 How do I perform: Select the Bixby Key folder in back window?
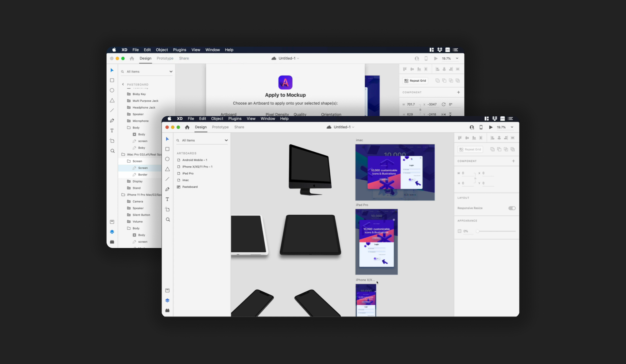click(x=139, y=94)
